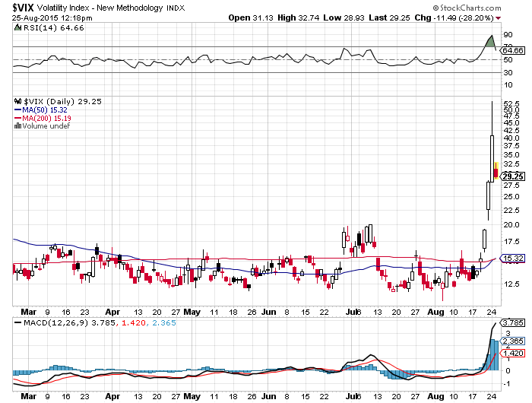Click the 29.25 price tag on axis
This screenshot has width=532, height=403.
click(x=513, y=176)
